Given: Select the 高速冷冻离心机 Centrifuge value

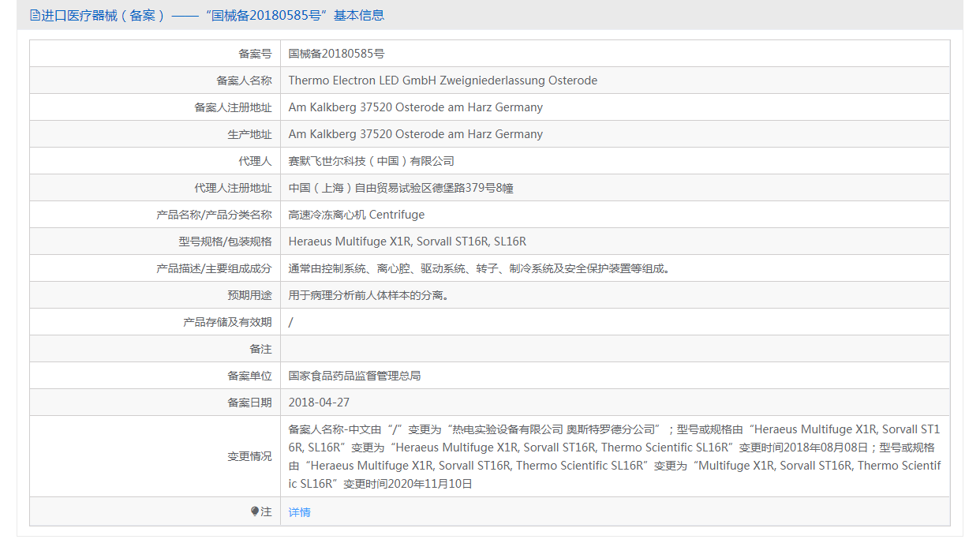Looking at the screenshot, I should pyautogui.click(x=357, y=215).
